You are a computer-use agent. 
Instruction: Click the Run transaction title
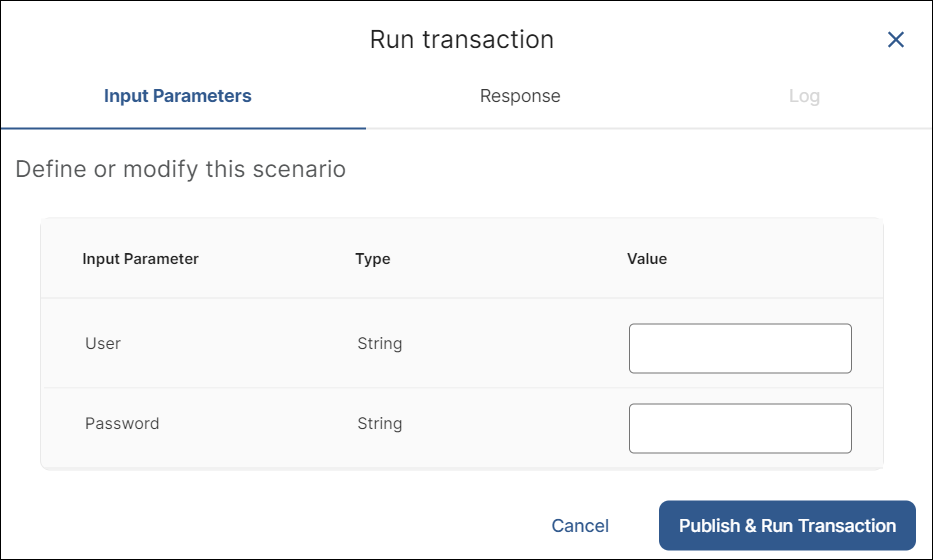click(462, 39)
